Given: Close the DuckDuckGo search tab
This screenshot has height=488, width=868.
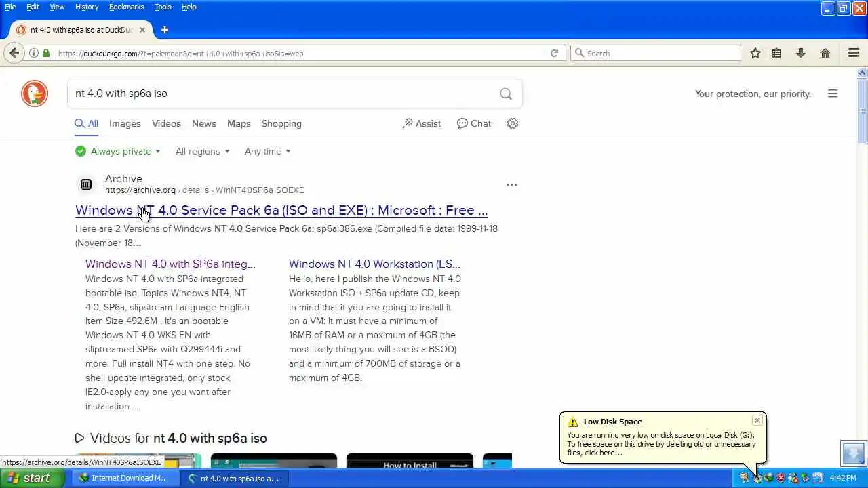Looking at the screenshot, I should coord(142,30).
